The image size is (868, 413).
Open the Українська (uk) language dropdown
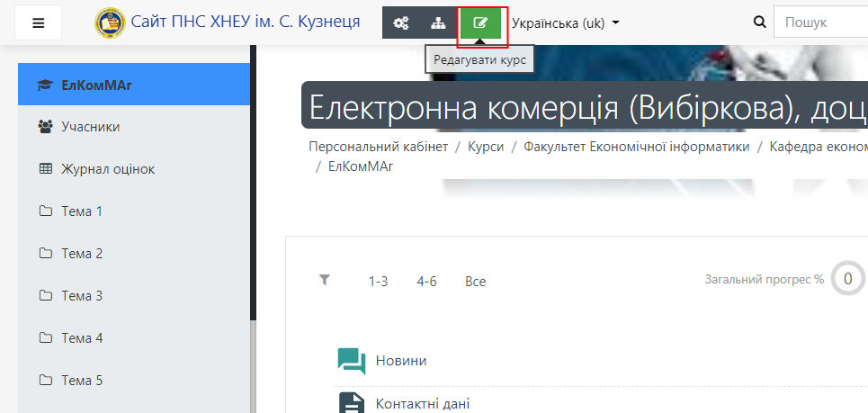point(565,22)
